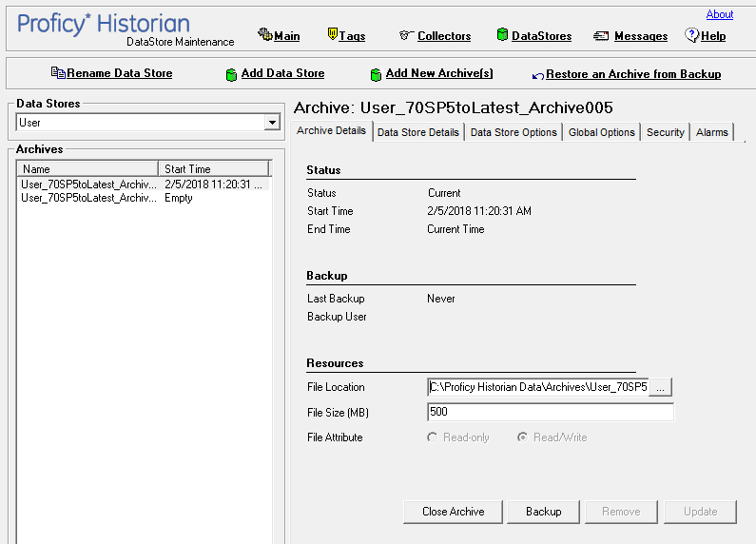The image size is (756, 544).
Task: Open the About link
Action: point(719,14)
